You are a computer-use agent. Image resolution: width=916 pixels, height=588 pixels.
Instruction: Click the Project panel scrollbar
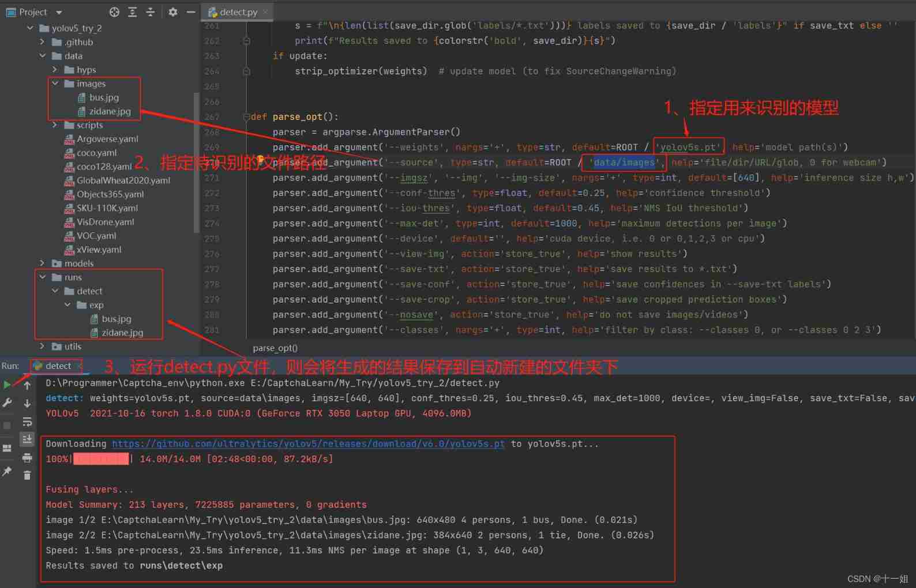coord(197,161)
